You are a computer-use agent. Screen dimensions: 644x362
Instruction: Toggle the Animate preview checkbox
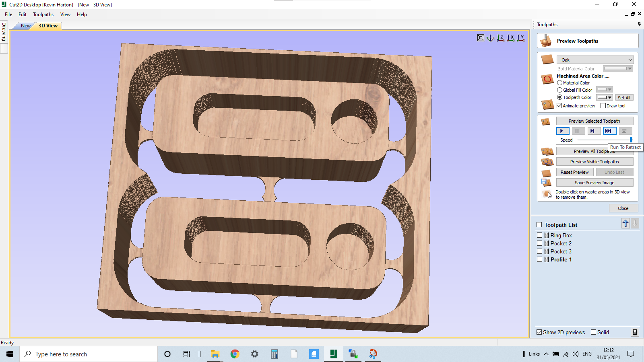click(x=559, y=105)
